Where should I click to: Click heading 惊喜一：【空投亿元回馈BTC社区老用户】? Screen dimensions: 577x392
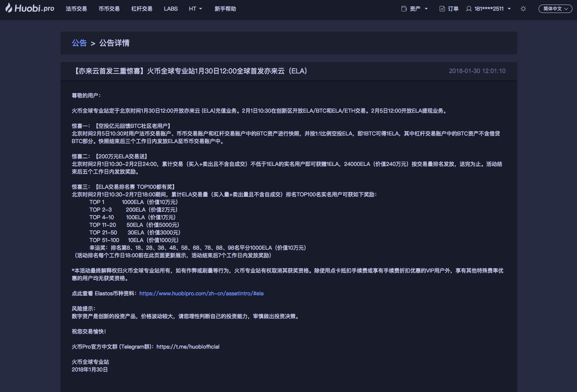122,126
